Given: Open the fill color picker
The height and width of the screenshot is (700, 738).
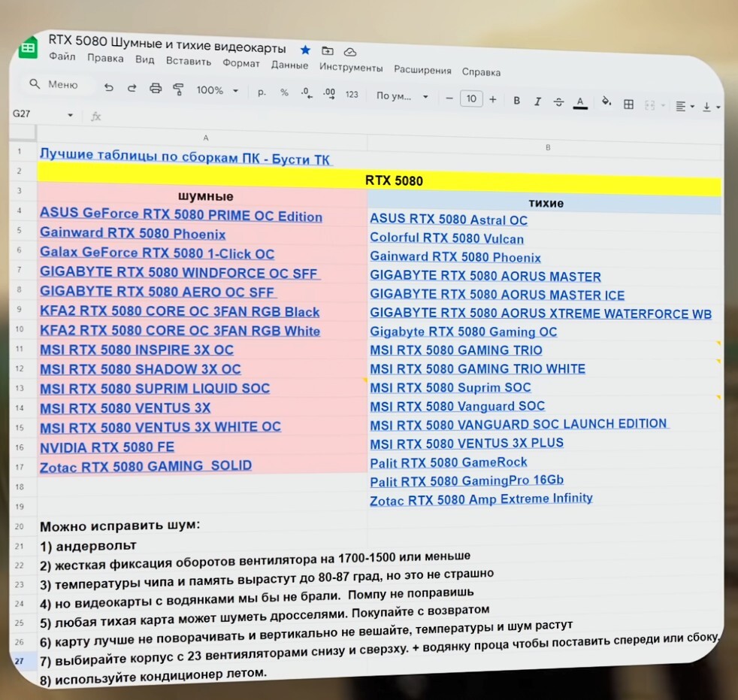Looking at the screenshot, I should pyautogui.click(x=606, y=102).
